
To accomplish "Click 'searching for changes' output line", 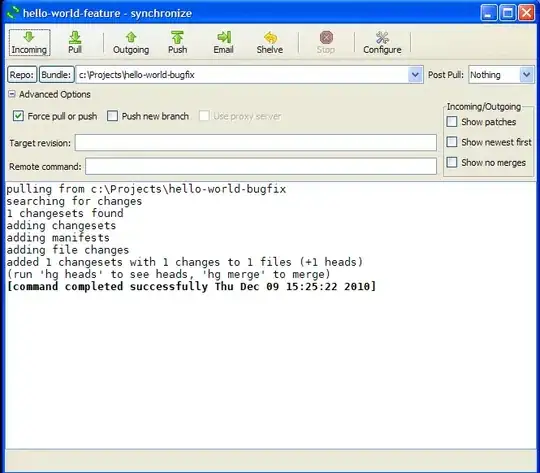I will point(74,201).
